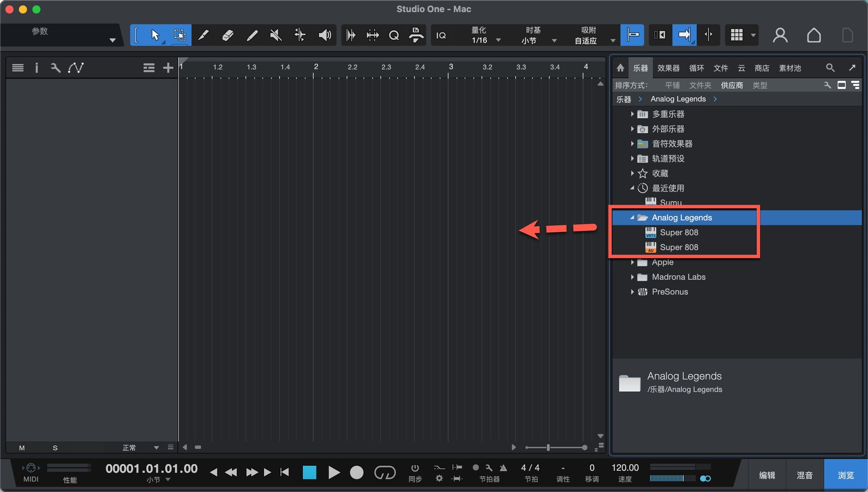
Task: Select the Listen speaker tool
Action: coord(324,35)
